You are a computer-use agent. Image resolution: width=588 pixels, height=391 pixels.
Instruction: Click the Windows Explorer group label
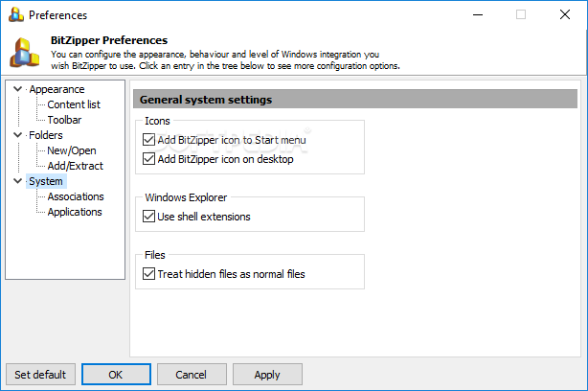(186, 197)
